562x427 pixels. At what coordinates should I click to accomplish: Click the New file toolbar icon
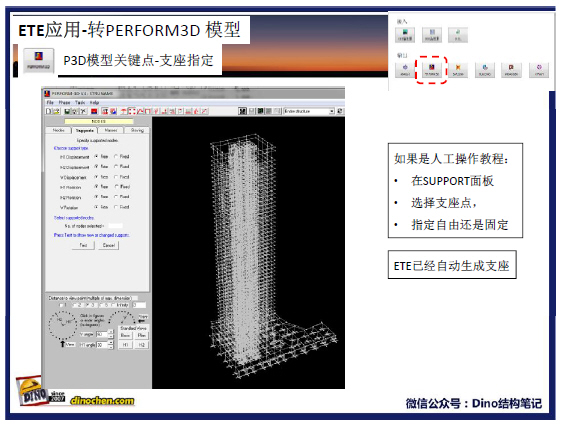48,112
